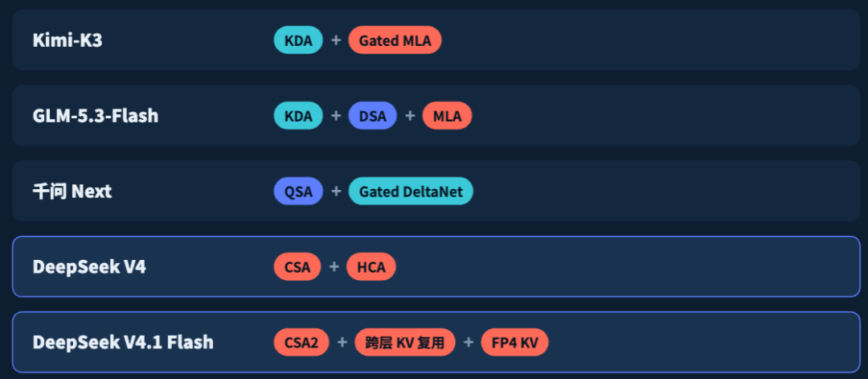868x379 pixels.
Task: Select the DSA tag
Action: coord(373,116)
